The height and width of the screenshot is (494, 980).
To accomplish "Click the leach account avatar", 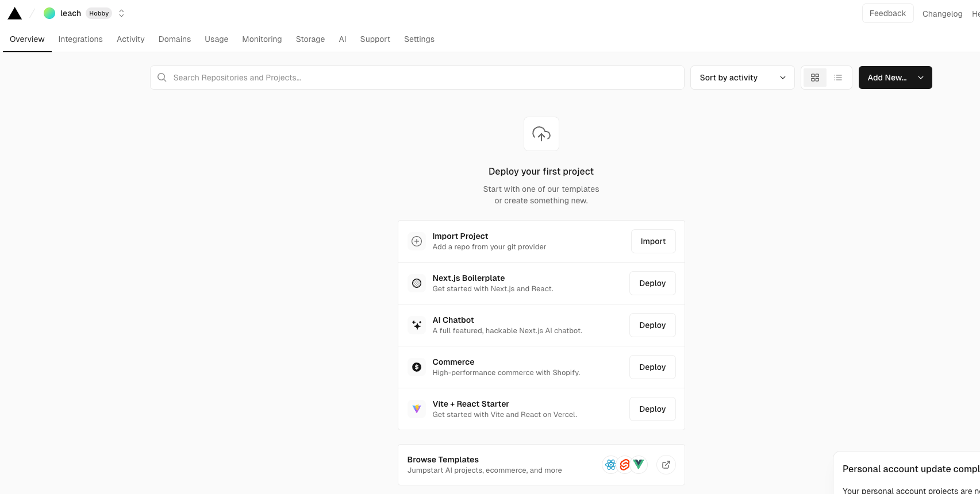I will [x=49, y=13].
